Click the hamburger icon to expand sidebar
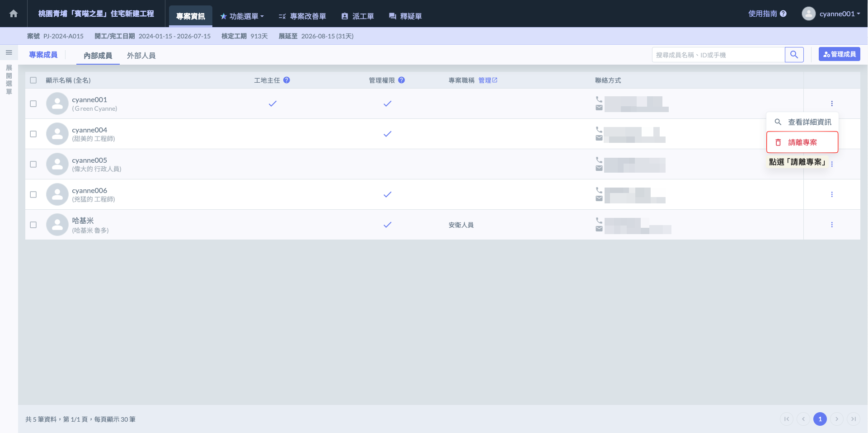Image resolution: width=868 pixels, height=433 pixels. [x=9, y=52]
